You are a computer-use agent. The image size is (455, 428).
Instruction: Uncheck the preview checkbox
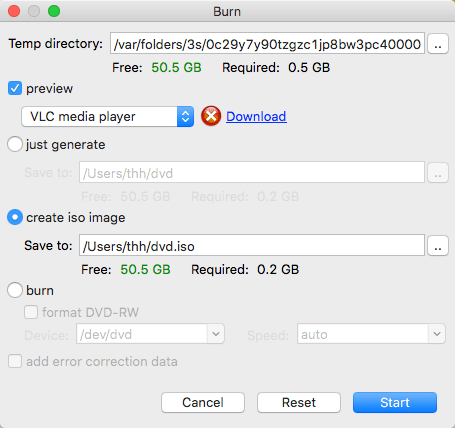tap(15, 88)
